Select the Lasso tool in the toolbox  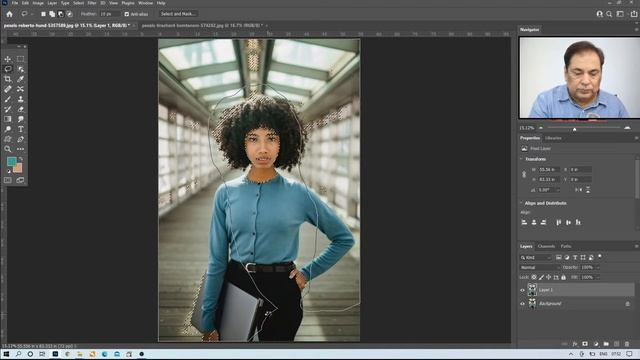pyautogui.click(x=8, y=69)
